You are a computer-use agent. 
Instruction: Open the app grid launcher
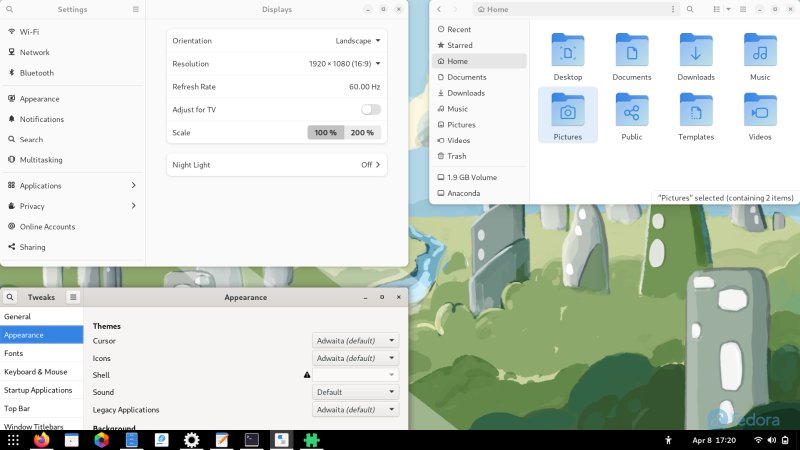pyautogui.click(x=13, y=440)
